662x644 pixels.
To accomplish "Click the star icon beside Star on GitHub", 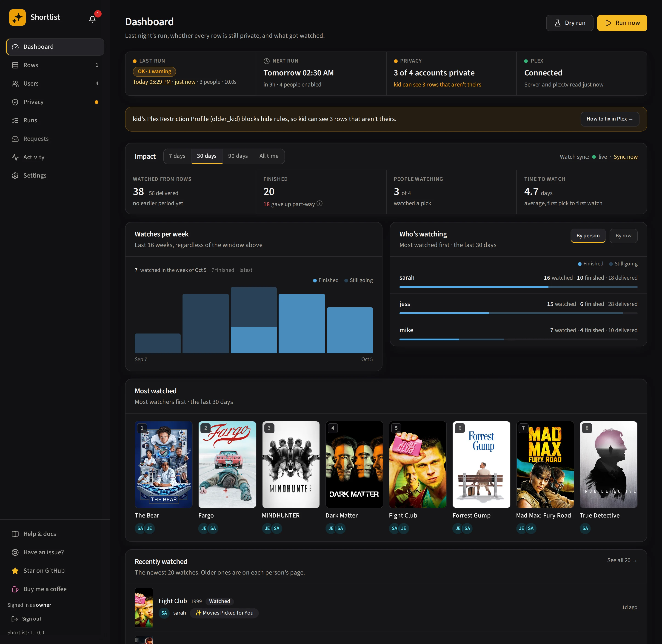I will 15,571.
